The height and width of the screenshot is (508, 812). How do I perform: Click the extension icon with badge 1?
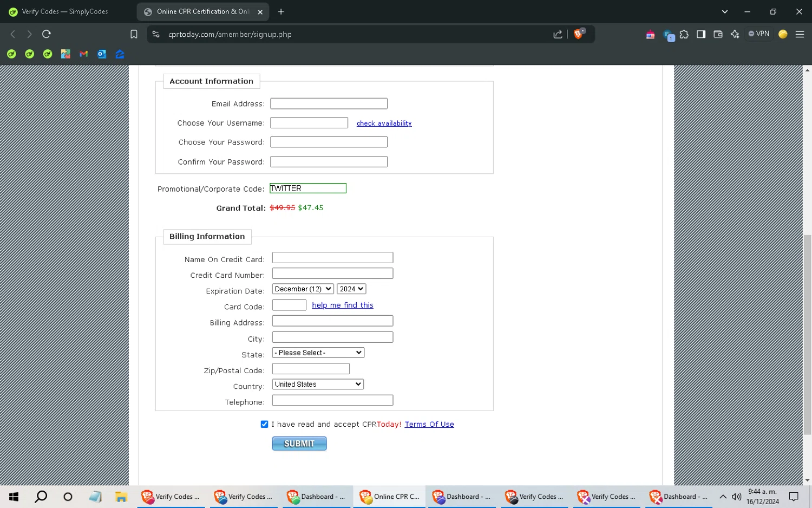(x=669, y=35)
